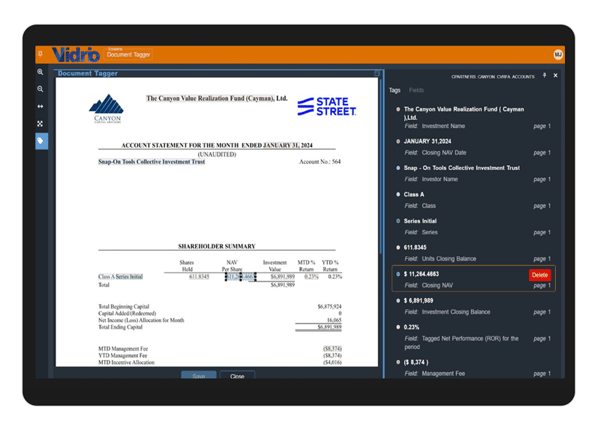Click the bullet beside $ 6,891,989

pos(398,301)
